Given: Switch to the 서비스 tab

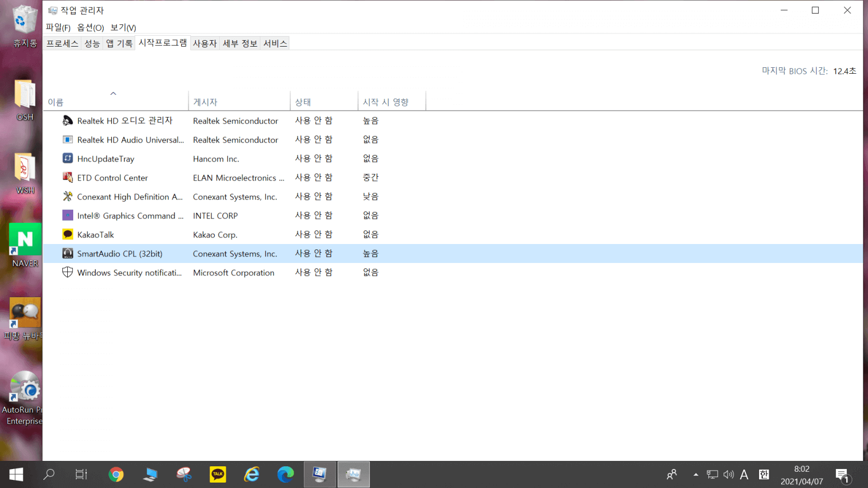Looking at the screenshot, I should (x=275, y=43).
